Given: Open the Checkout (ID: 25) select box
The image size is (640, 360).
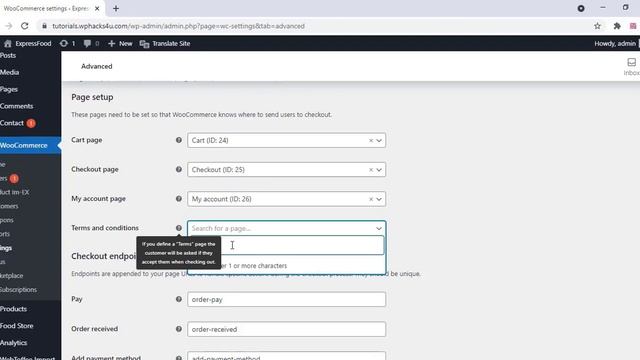Looking at the screenshot, I should pos(287,170).
